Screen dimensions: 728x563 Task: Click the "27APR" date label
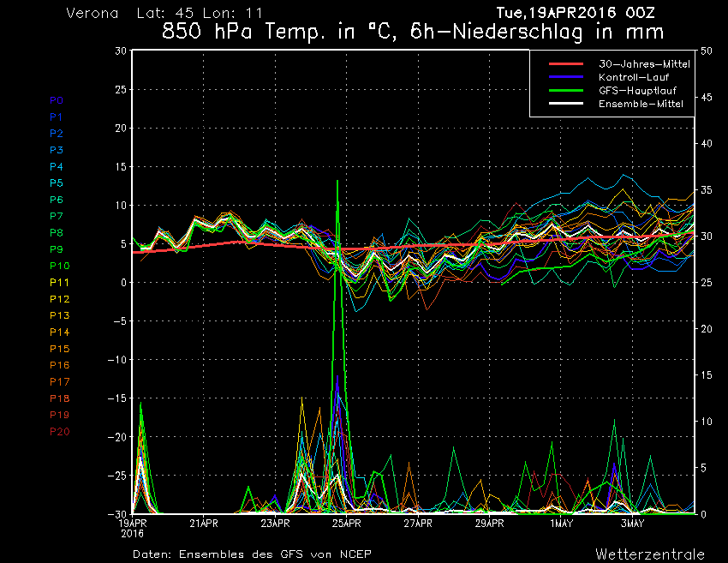[x=418, y=524]
